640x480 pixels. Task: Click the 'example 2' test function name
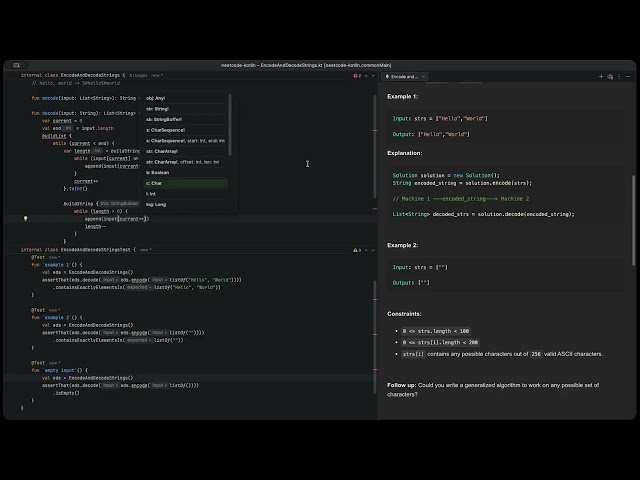click(55, 317)
